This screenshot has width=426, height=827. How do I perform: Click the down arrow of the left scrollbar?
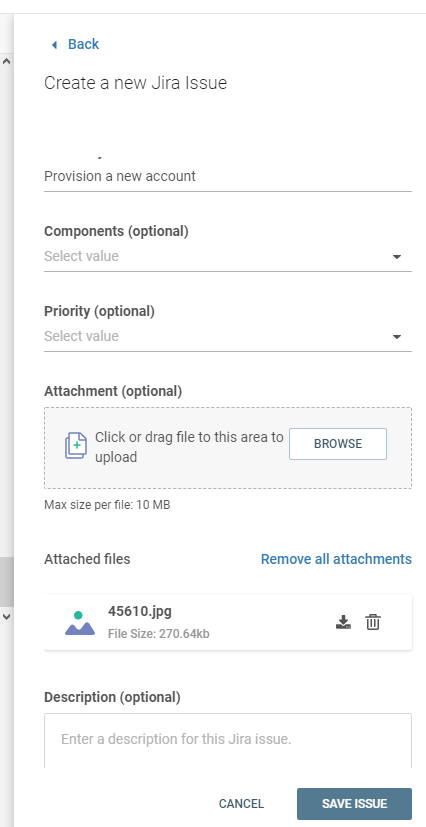pyautogui.click(x=6, y=616)
